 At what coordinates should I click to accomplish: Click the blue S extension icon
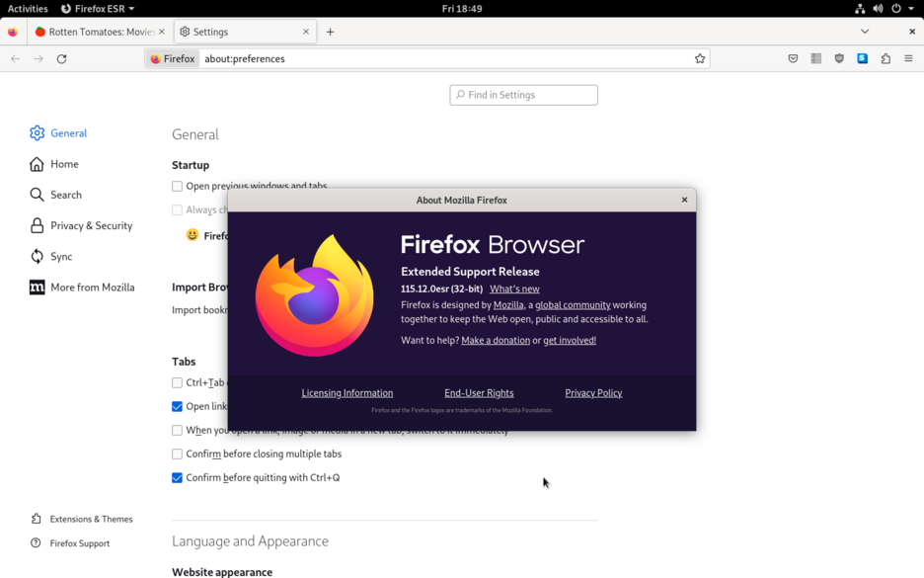tap(862, 58)
